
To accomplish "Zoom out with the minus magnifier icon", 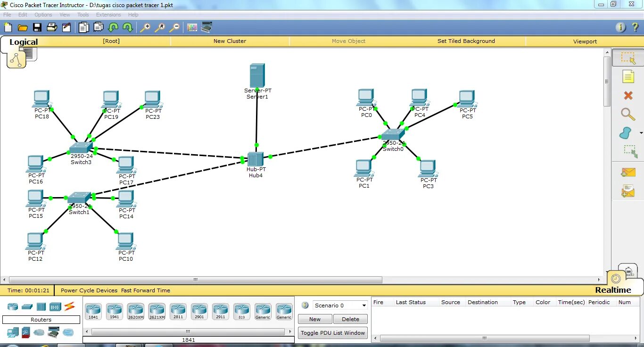I will (174, 27).
